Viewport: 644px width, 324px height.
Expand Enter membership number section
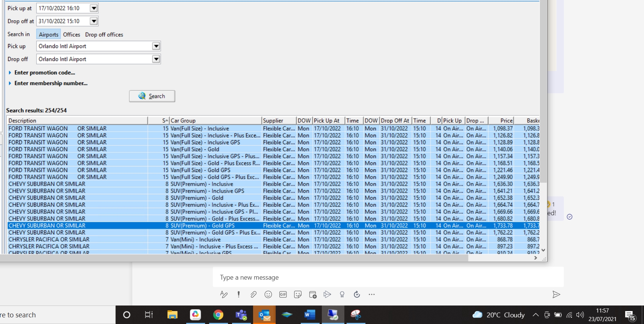coord(48,83)
